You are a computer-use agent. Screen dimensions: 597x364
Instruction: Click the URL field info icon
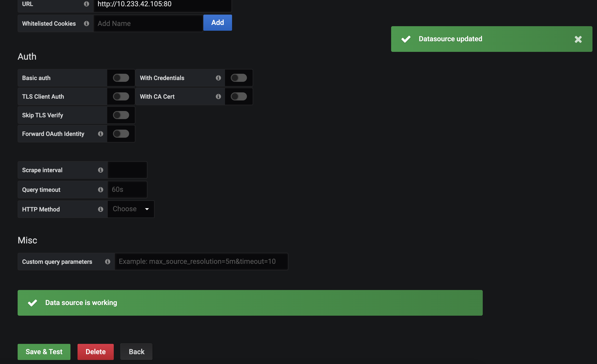tap(86, 4)
